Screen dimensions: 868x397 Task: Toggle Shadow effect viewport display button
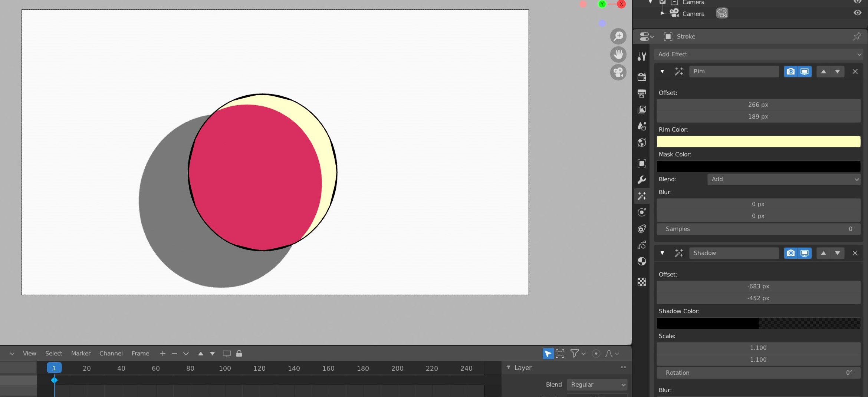pyautogui.click(x=805, y=253)
